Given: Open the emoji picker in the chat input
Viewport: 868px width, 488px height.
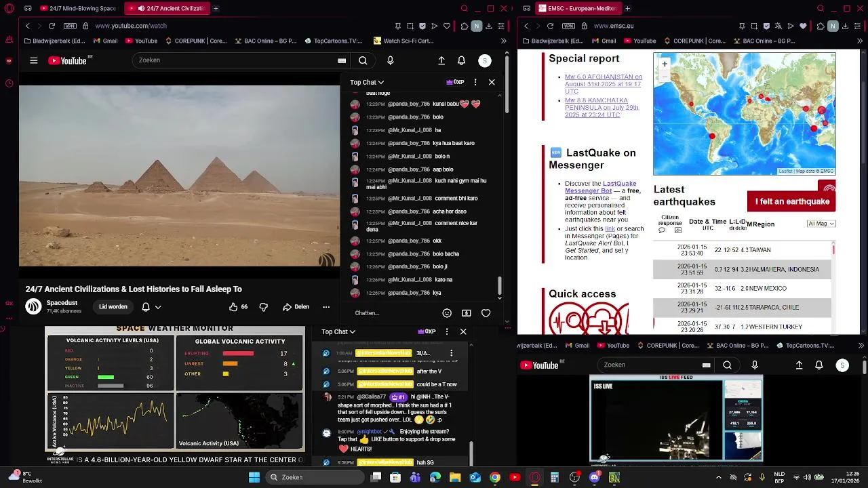Looking at the screenshot, I should pyautogui.click(x=447, y=313).
